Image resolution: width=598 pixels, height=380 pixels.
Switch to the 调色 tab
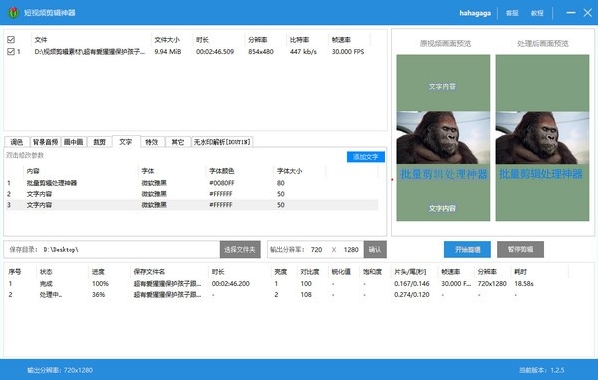(17, 142)
